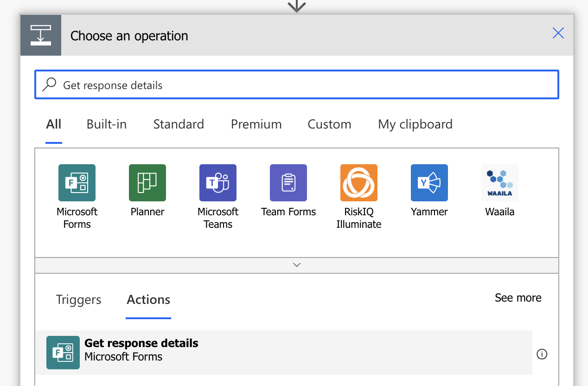Click the Choose an operation title text
Image resolution: width=588 pixels, height=386 pixels.
coord(129,36)
